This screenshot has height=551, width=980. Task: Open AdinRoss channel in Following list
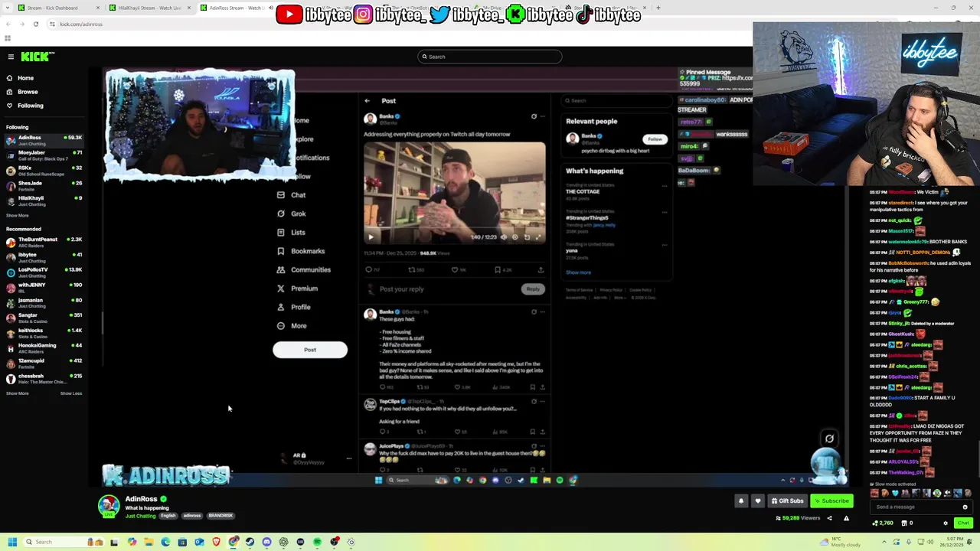click(x=44, y=140)
